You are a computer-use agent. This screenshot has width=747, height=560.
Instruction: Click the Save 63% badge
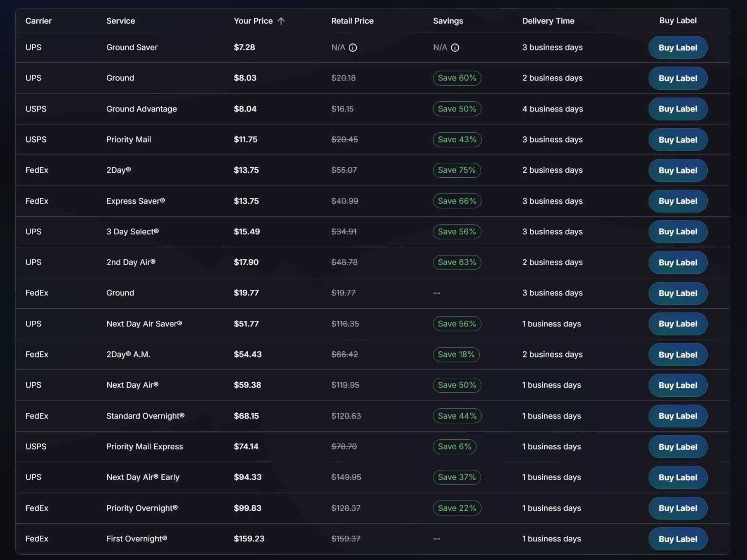457,262
